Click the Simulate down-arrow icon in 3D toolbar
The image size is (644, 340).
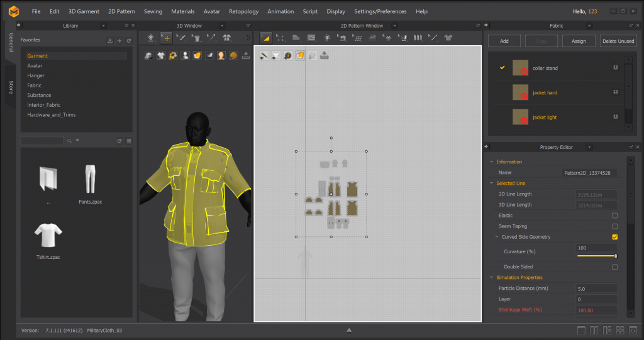(151, 38)
